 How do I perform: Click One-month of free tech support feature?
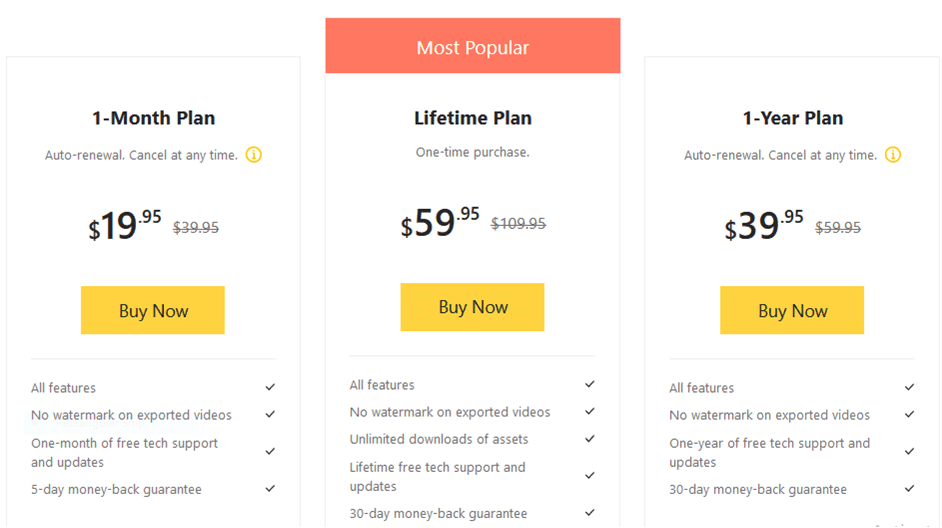coord(124,452)
